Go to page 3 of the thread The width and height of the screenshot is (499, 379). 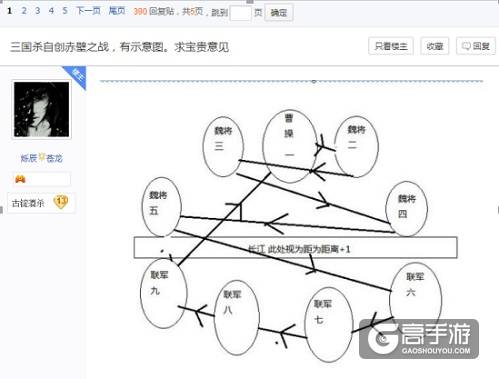pos(37,11)
